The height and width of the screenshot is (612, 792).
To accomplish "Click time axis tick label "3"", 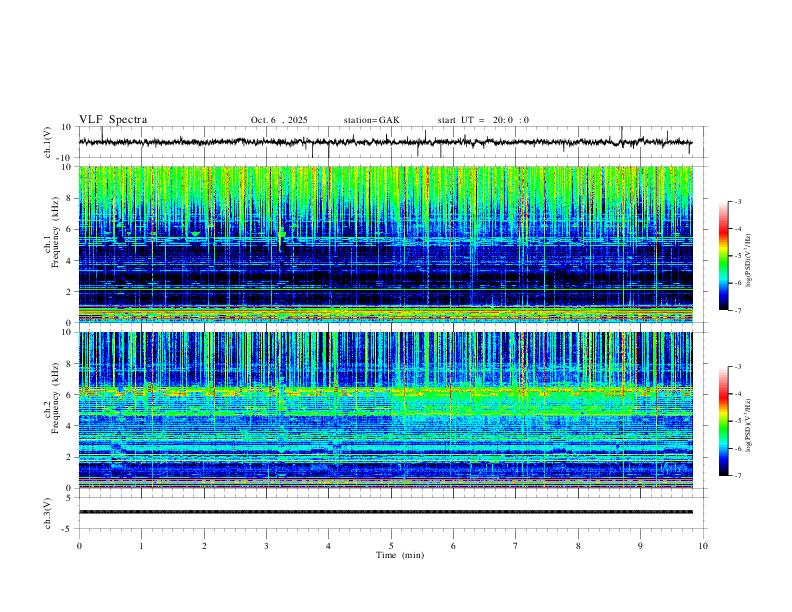I will tap(266, 546).
